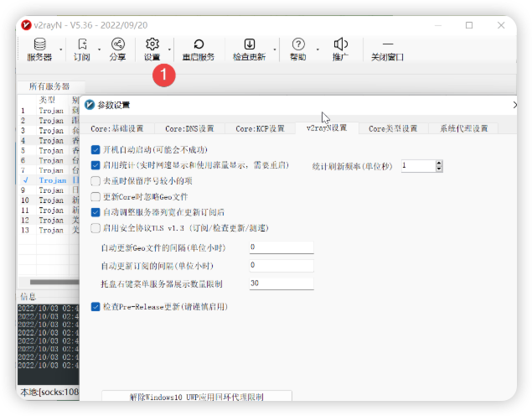
Task: Click the first log line in 信息 panel
Action: (49, 308)
